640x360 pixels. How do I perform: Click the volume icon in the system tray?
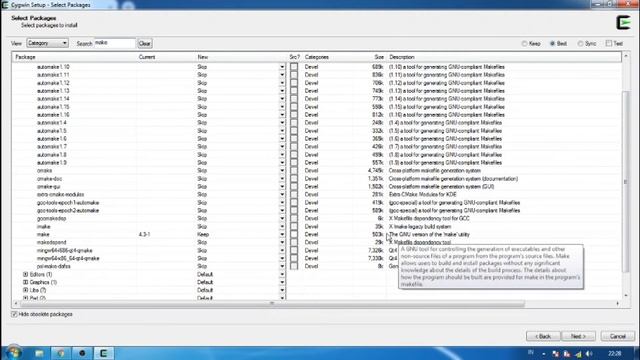[589, 354]
